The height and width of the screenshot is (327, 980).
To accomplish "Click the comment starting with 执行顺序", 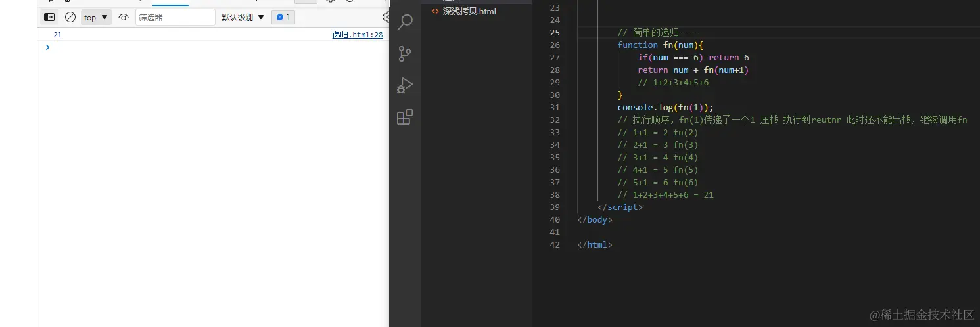I will click(792, 120).
